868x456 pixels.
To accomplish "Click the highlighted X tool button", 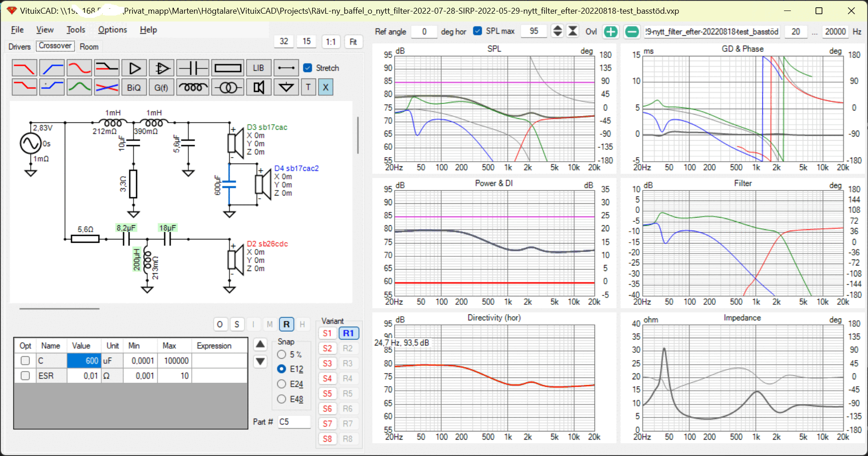I will click(325, 87).
